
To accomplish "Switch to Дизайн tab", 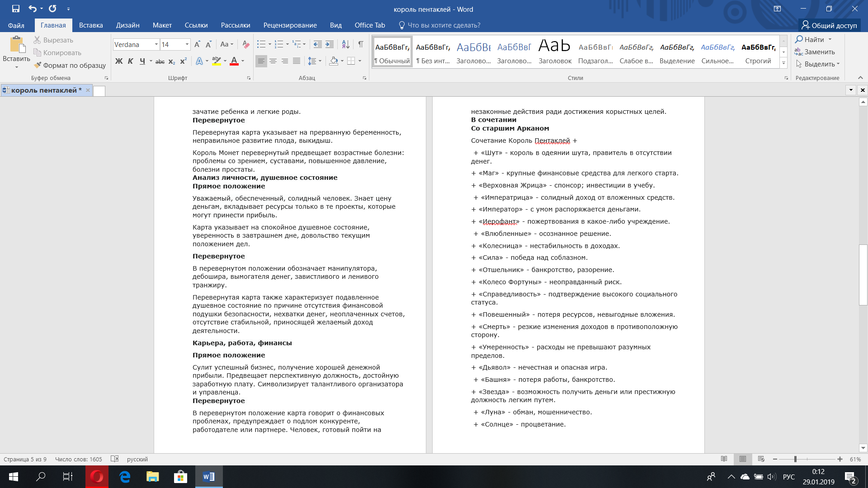I will [x=127, y=25].
